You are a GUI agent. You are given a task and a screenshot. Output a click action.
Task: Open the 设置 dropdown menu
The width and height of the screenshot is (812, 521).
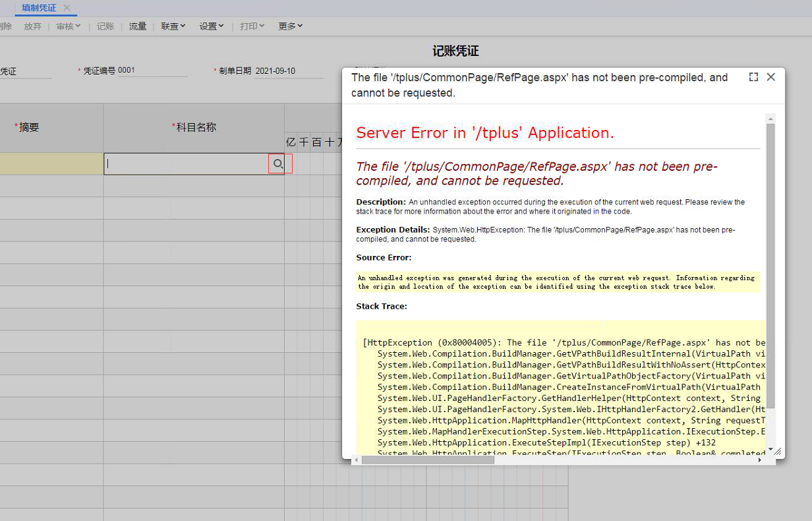pyautogui.click(x=212, y=26)
